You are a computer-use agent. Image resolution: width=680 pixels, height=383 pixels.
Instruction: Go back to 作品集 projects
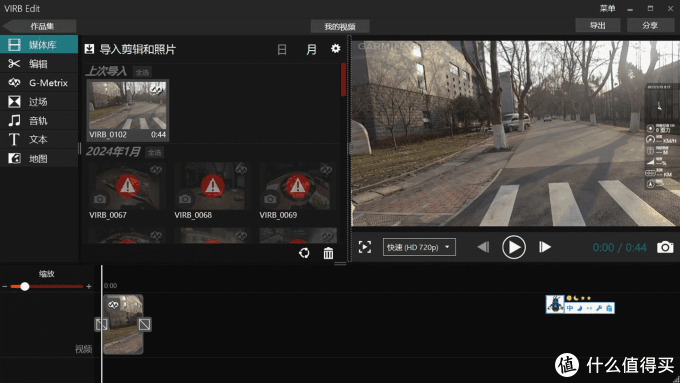pos(39,26)
